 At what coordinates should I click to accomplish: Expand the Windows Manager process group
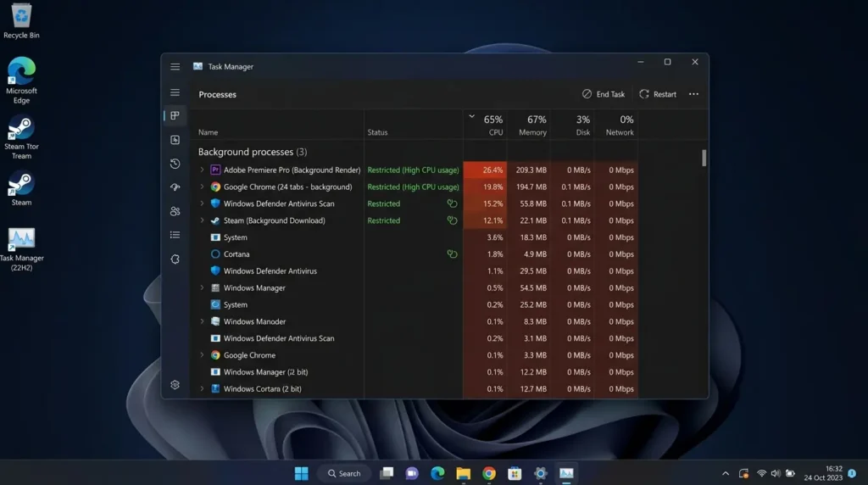tap(202, 288)
